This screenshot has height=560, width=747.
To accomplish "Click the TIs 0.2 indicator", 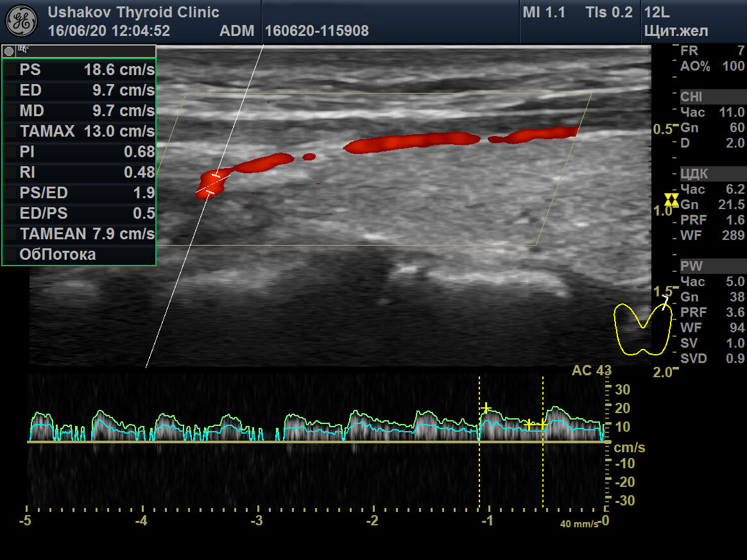I will pyautogui.click(x=609, y=12).
